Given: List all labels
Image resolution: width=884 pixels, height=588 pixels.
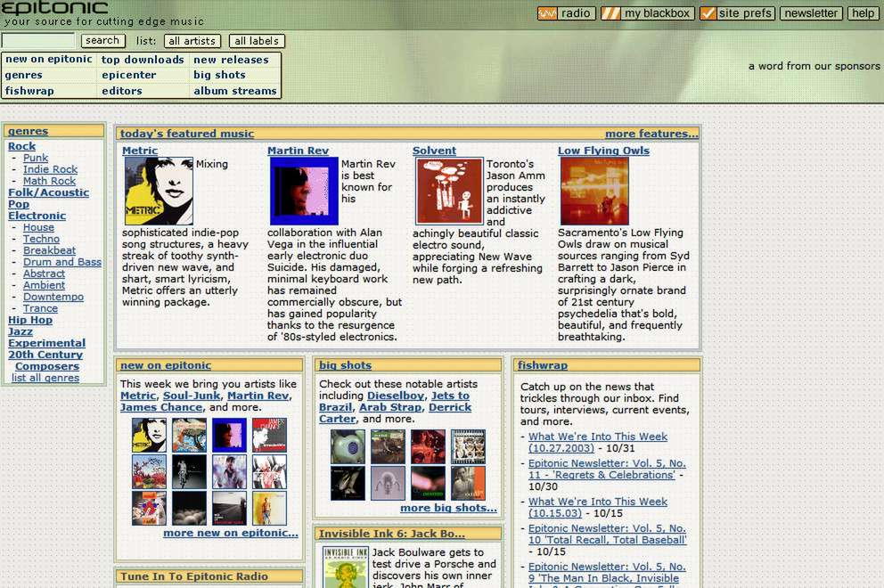Looking at the screenshot, I should 257,41.
